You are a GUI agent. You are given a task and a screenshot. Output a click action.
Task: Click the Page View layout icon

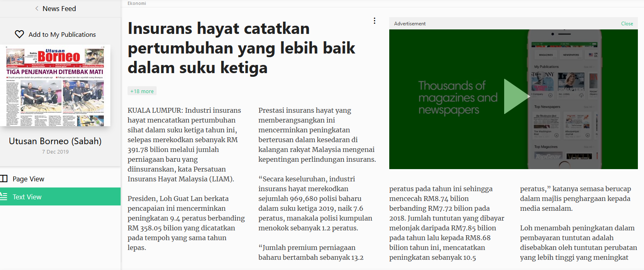click(4, 179)
